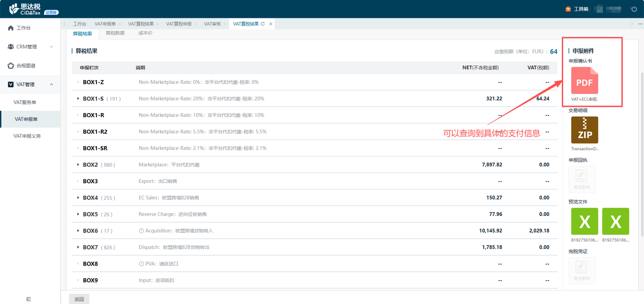This screenshot has width=644, height=304.
Task: Open VAT服务单 in the sidebar
Action: click(25, 102)
